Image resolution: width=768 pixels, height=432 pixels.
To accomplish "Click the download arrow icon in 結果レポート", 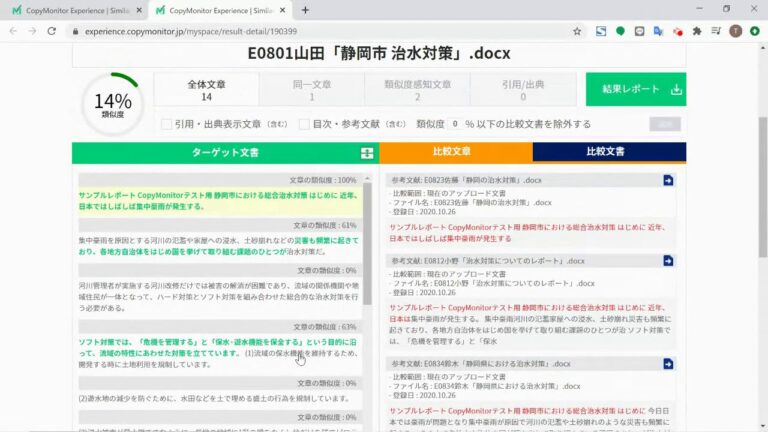I will (676, 90).
